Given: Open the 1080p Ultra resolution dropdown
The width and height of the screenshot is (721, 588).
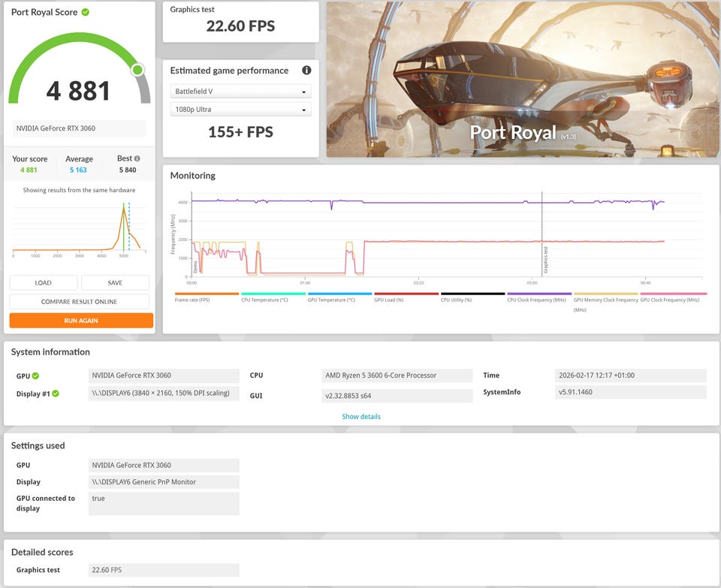Looking at the screenshot, I should [240, 110].
